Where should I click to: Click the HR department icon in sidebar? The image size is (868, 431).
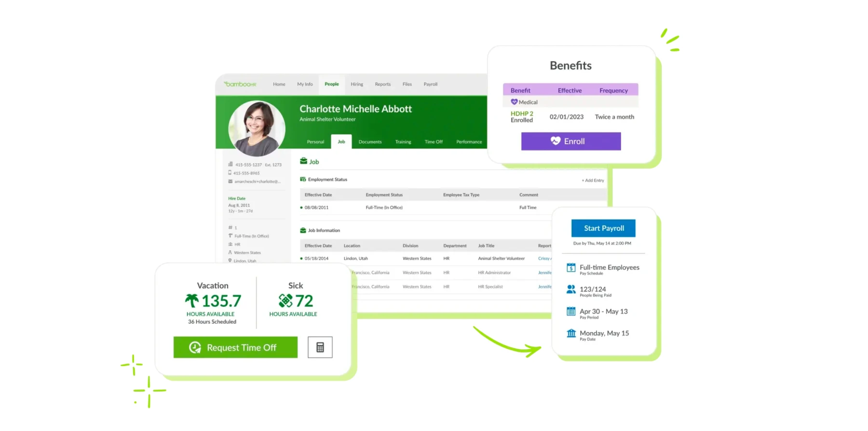(231, 244)
